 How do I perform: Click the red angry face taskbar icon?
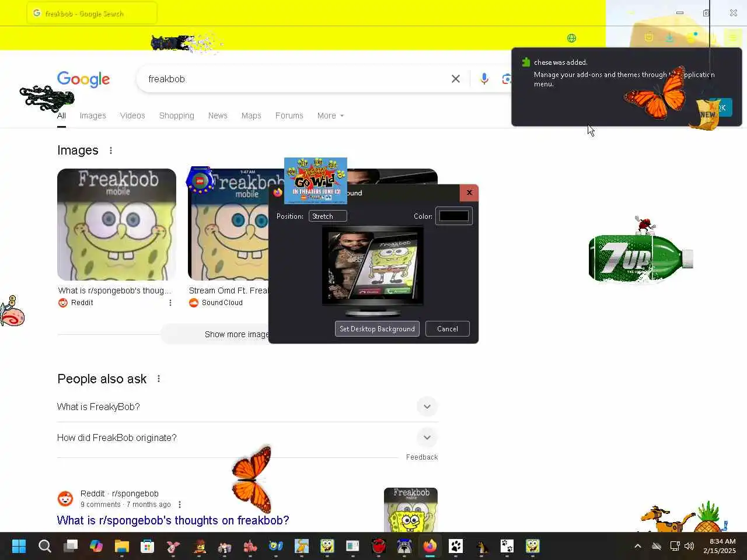click(379, 546)
